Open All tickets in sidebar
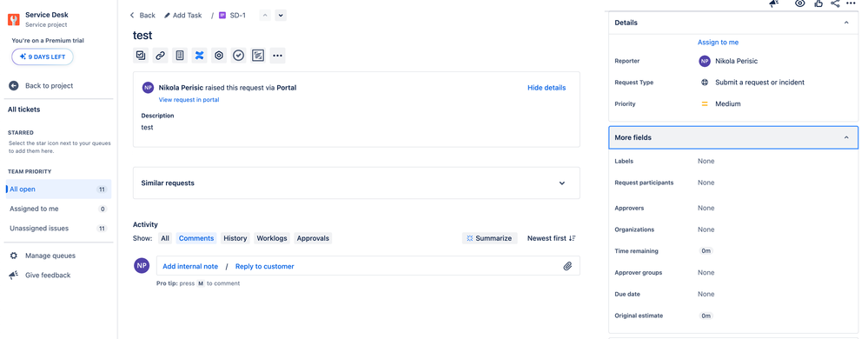This screenshot has height=339, width=868. coord(23,110)
